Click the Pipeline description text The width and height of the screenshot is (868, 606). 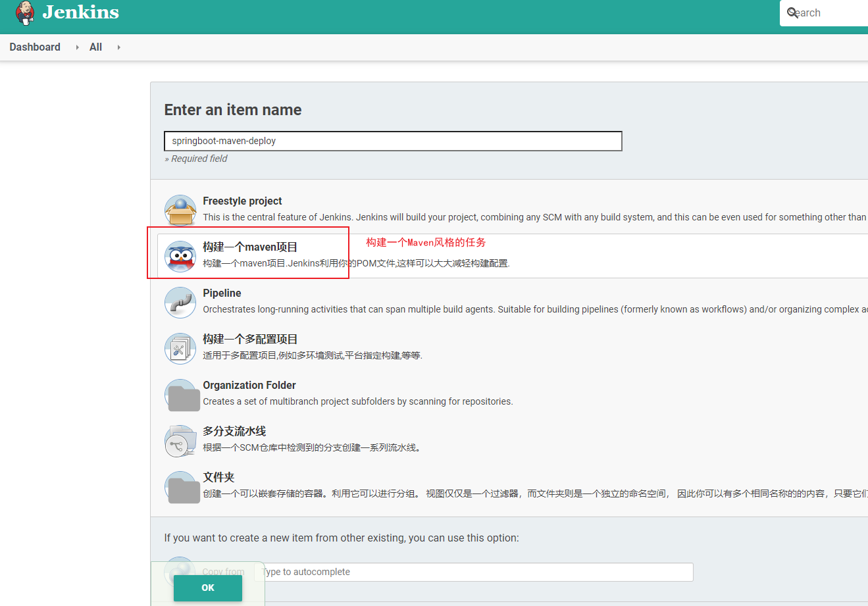[535, 309]
